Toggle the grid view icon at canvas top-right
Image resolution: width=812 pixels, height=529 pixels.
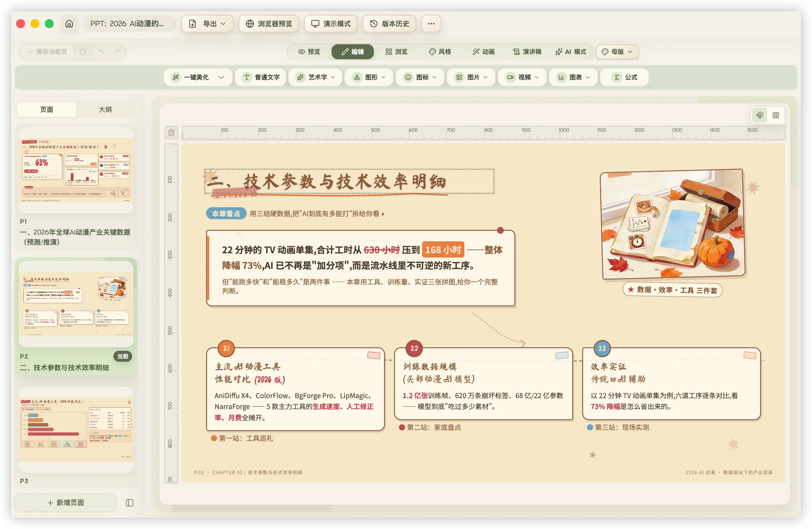[x=776, y=115]
